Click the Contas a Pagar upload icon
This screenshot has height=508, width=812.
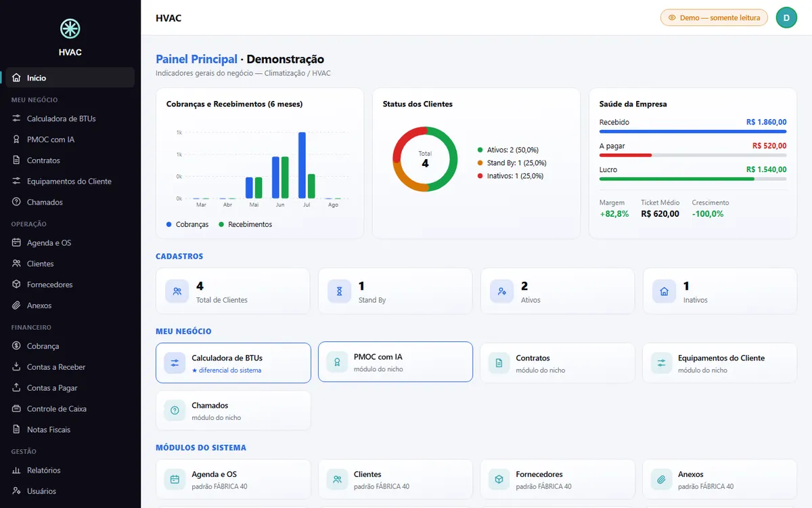click(16, 388)
